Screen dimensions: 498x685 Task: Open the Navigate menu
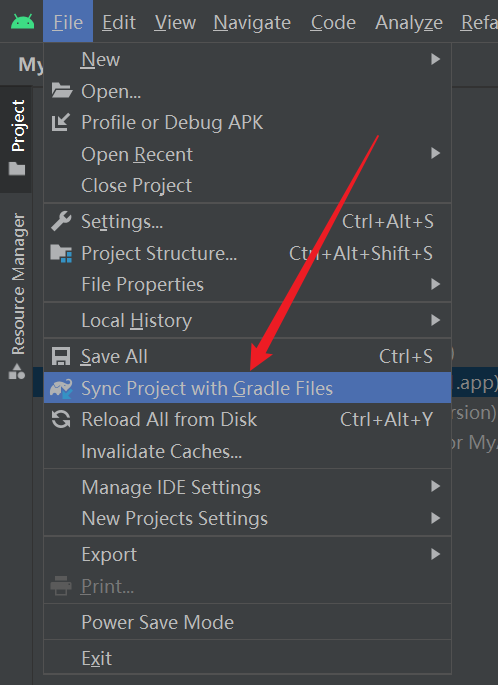click(x=252, y=22)
